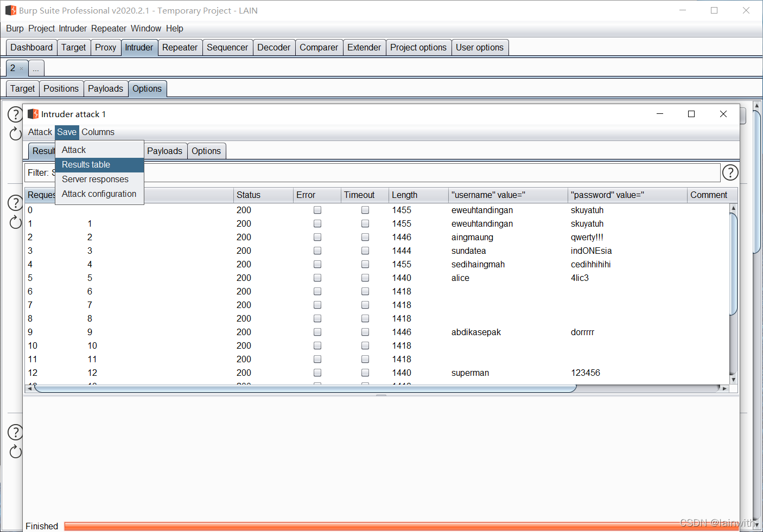Choose Results table from Save menu
This screenshot has height=532, width=763.
tap(99, 165)
